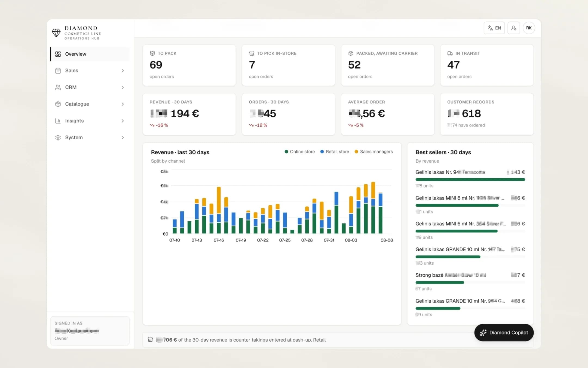Click the Strong bazė revenue bar
588x368 pixels.
click(440, 283)
